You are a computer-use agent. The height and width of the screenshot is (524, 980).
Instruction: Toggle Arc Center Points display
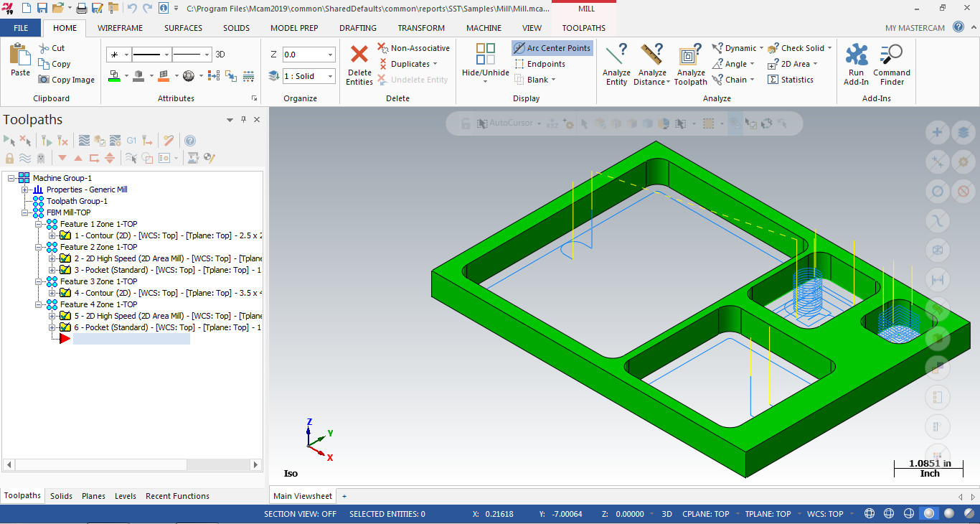coord(552,48)
